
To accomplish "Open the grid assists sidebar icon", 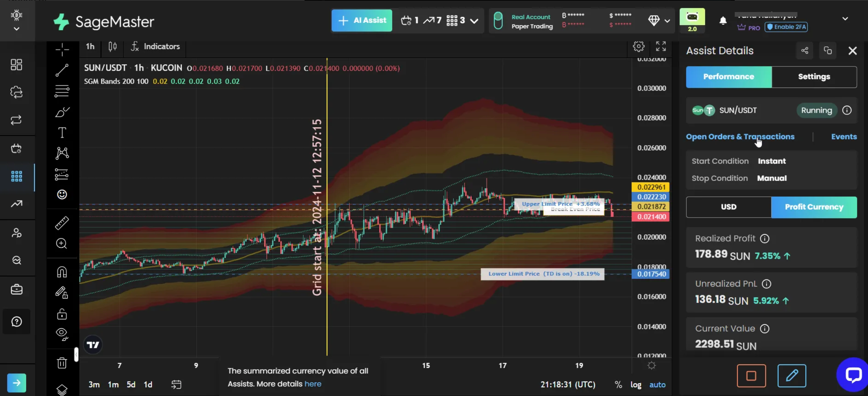I will point(16,176).
